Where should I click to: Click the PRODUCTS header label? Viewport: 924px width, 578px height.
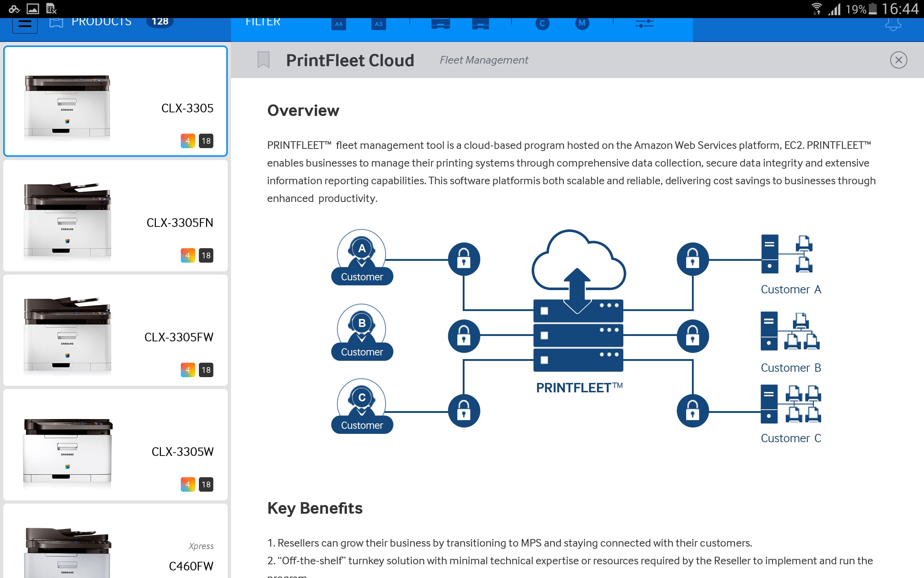point(101,22)
